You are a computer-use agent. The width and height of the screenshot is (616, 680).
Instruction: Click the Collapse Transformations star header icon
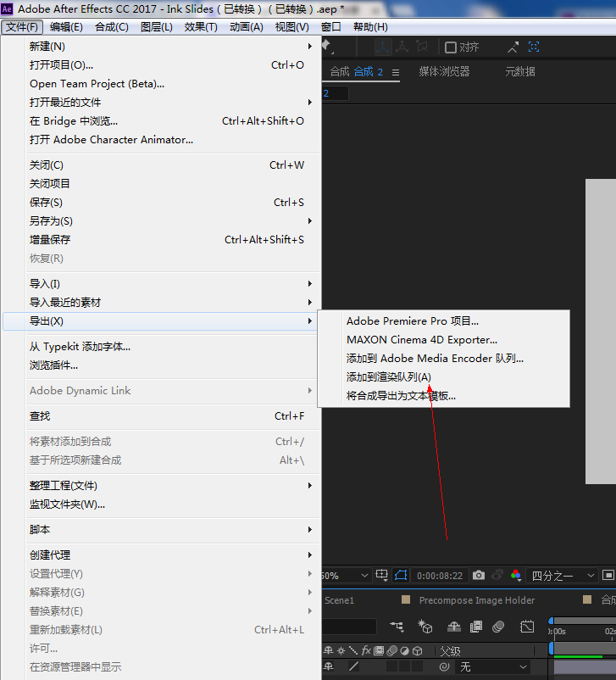pos(341,650)
